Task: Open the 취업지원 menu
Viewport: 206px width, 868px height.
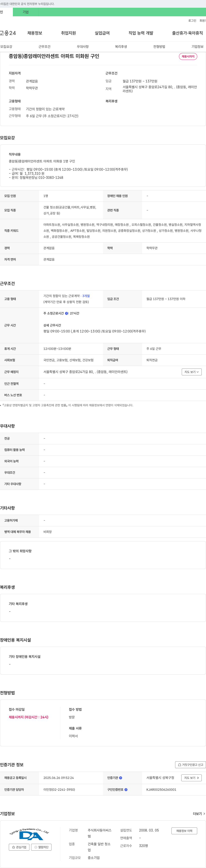Action: point(68,33)
